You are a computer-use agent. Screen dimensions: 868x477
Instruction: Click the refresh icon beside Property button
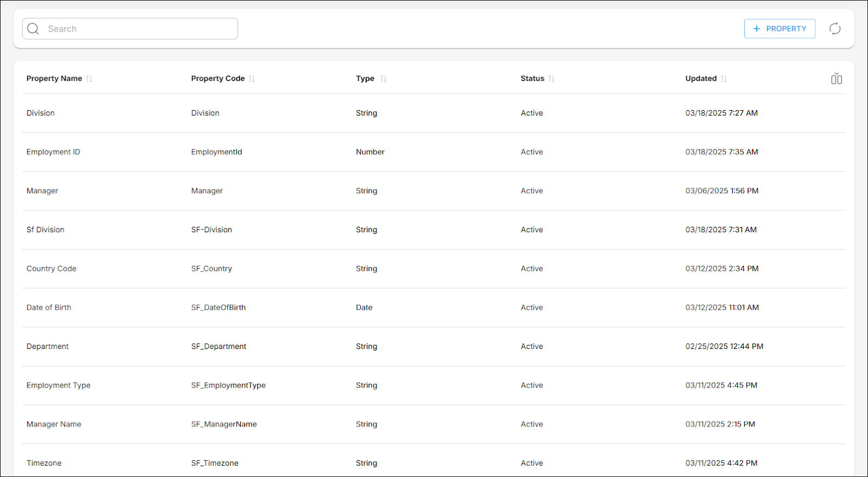point(835,29)
